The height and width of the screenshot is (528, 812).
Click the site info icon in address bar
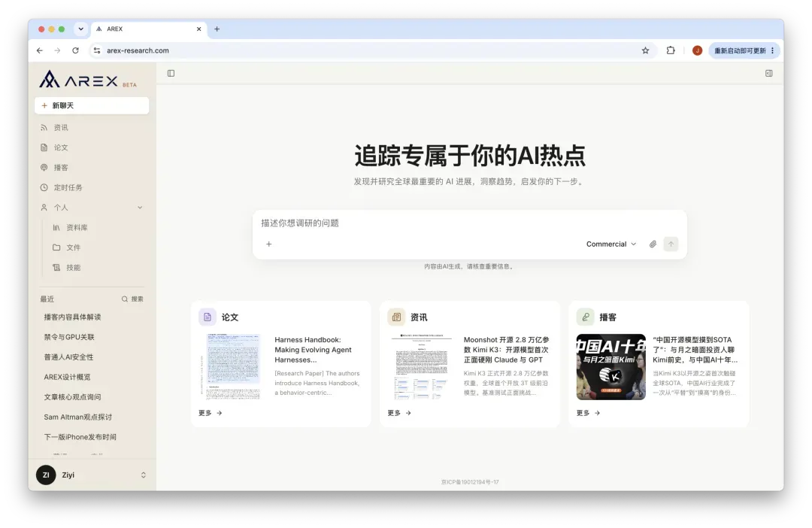pyautogui.click(x=97, y=50)
